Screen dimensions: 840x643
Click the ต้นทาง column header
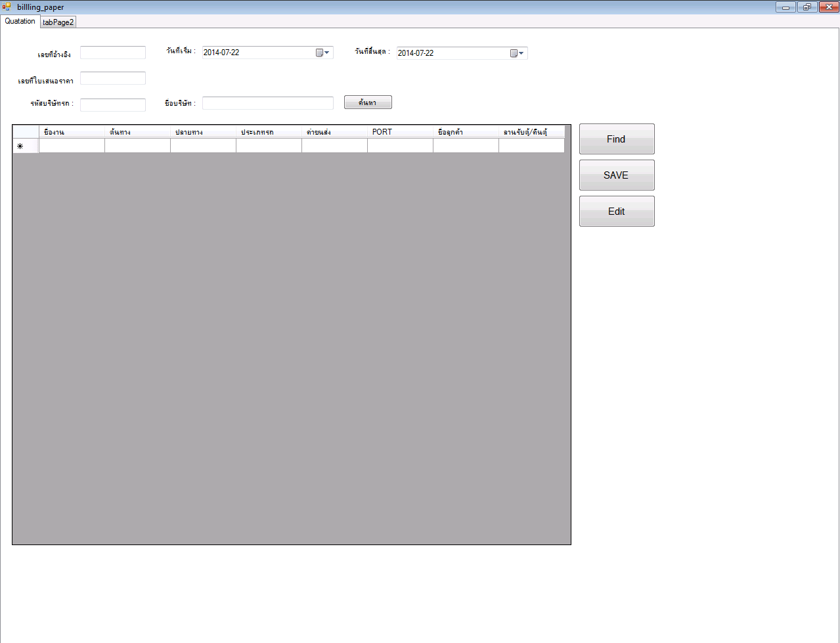click(137, 132)
